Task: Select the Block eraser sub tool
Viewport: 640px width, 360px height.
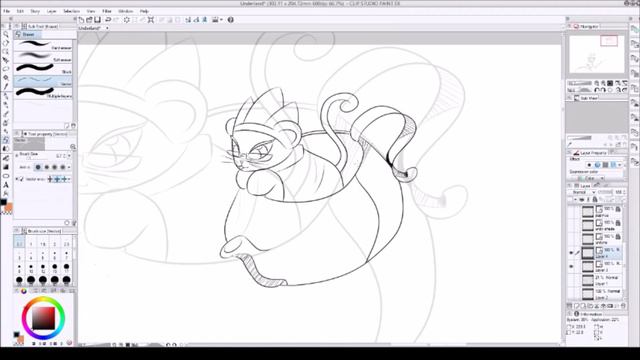Action: pos(44,69)
